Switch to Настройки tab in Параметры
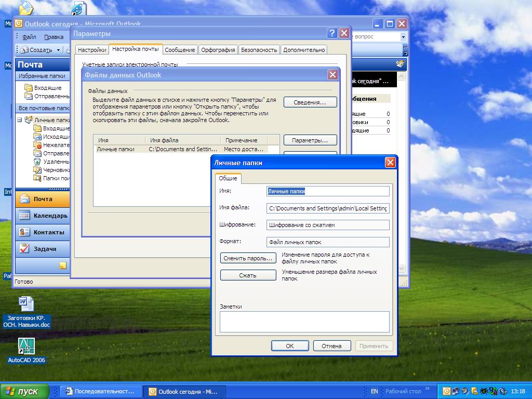Screen dimensions: 532x399 coord(92,50)
